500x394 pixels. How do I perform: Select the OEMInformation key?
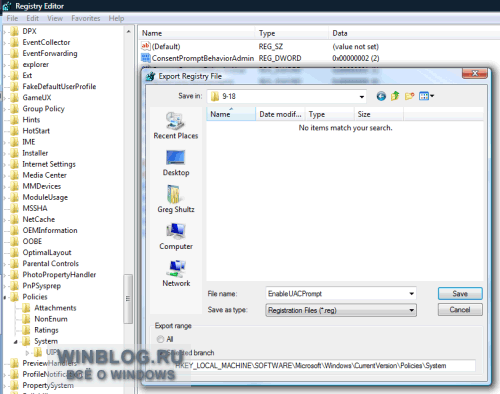pyautogui.click(x=50, y=230)
